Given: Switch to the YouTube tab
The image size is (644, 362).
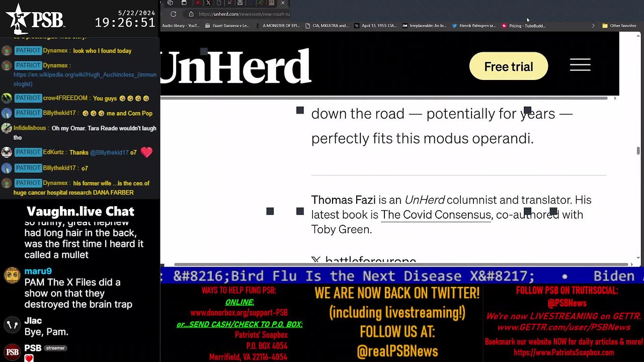Looking at the screenshot, I should (x=198, y=3).
